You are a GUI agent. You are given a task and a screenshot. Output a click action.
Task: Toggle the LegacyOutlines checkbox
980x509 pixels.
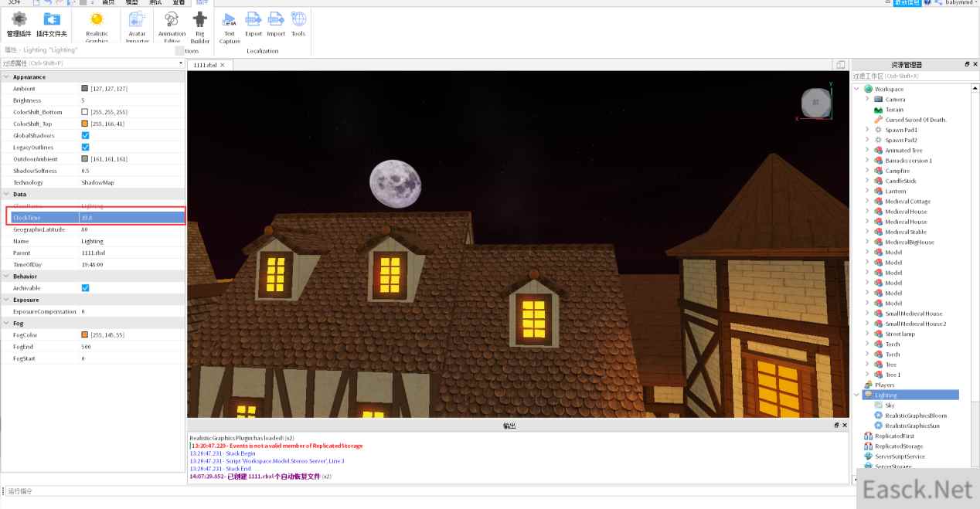[85, 147]
